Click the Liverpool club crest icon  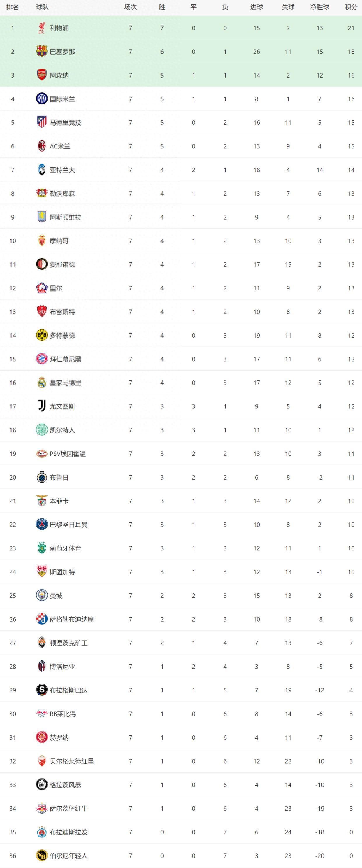tap(41, 28)
